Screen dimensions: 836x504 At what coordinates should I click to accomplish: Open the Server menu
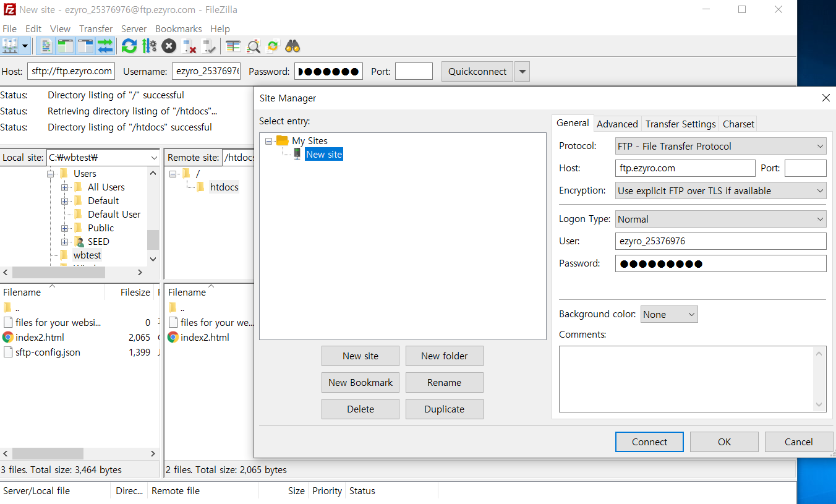coord(134,28)
